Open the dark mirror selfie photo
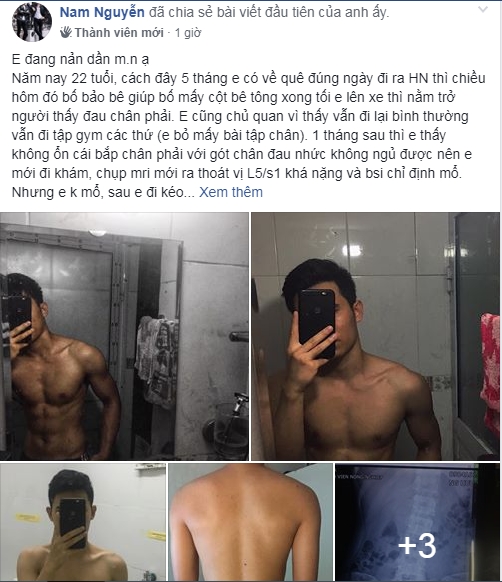The height and width of the screenshot is (582, 502). [124, 336]
